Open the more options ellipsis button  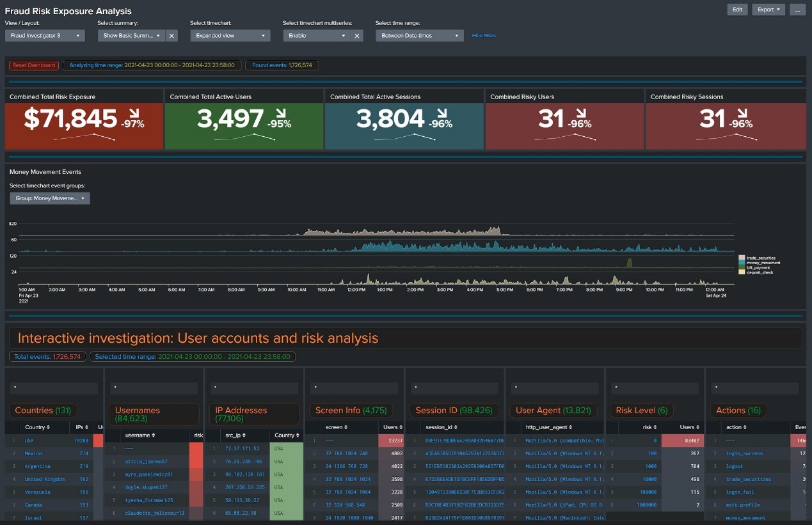coord(797,10)
